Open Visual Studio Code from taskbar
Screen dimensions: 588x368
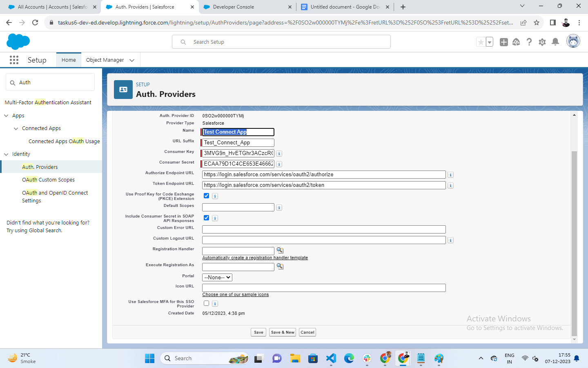point(331,359)
